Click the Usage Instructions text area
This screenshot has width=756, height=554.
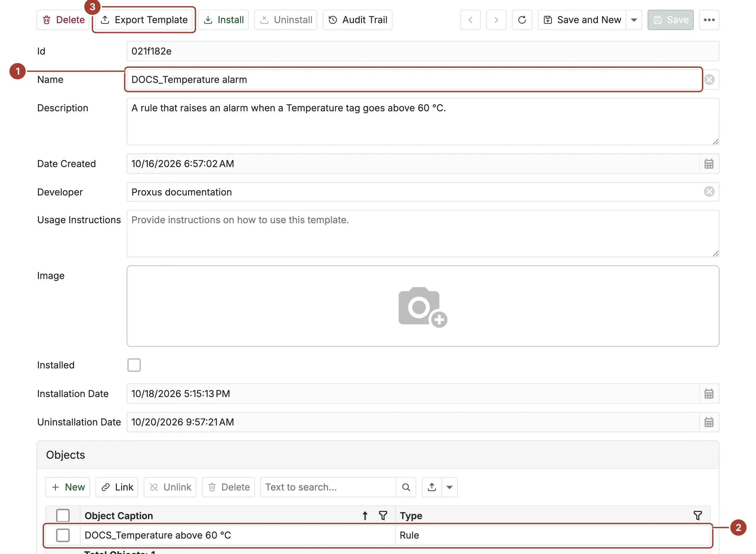423,233
